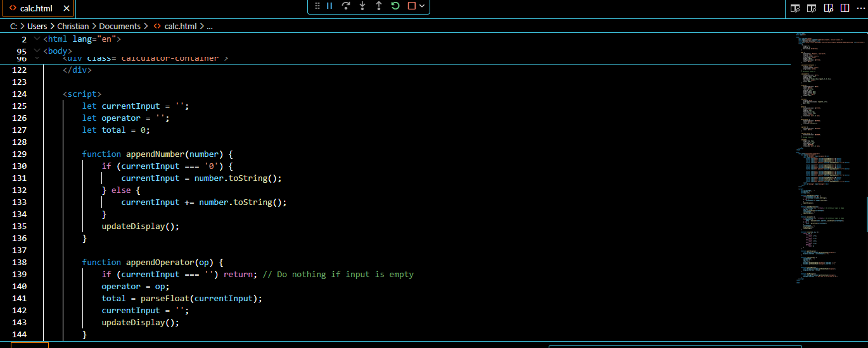
Task: Click the breadcrumb ellipsis after calc.html
Action: coord(210,26)
